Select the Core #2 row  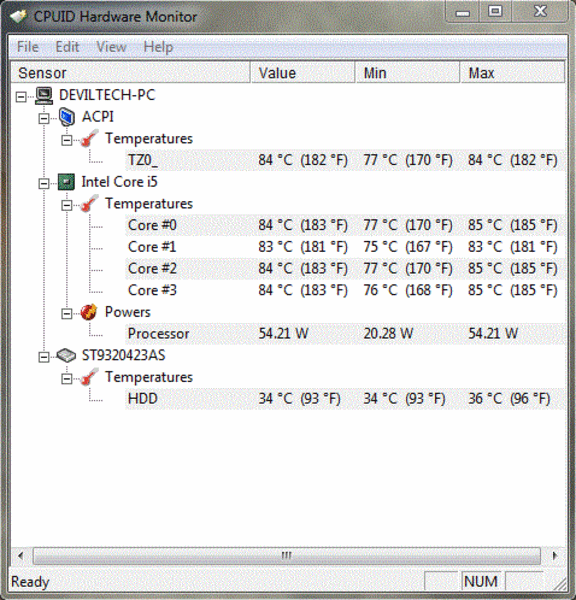[x=345, y=269]
